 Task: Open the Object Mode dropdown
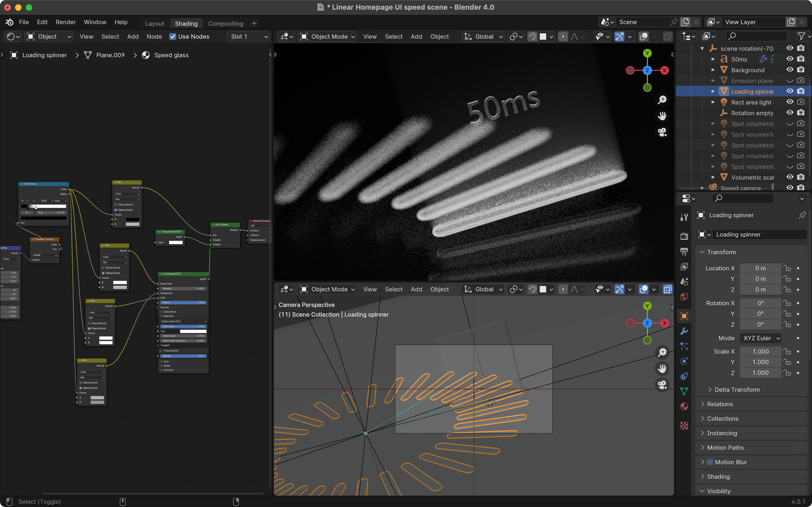[x=327, y=37]
